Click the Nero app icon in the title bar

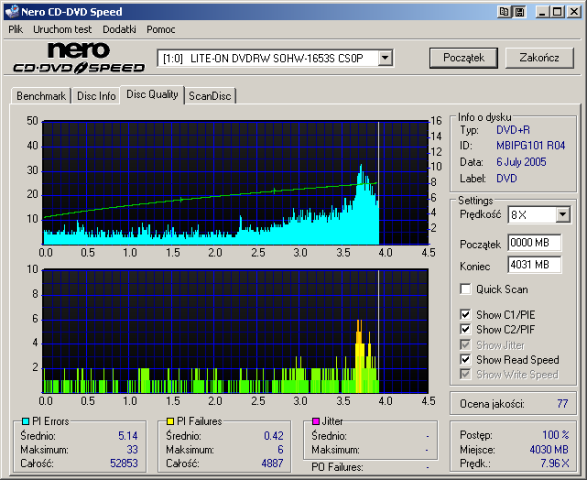(x=12, y=12)
